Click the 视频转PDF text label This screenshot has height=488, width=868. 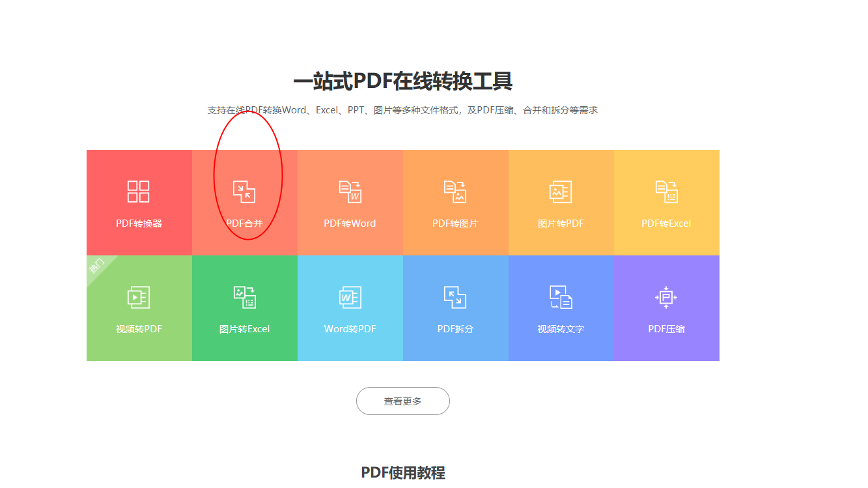pyautogui.click(x=139, y=329)
